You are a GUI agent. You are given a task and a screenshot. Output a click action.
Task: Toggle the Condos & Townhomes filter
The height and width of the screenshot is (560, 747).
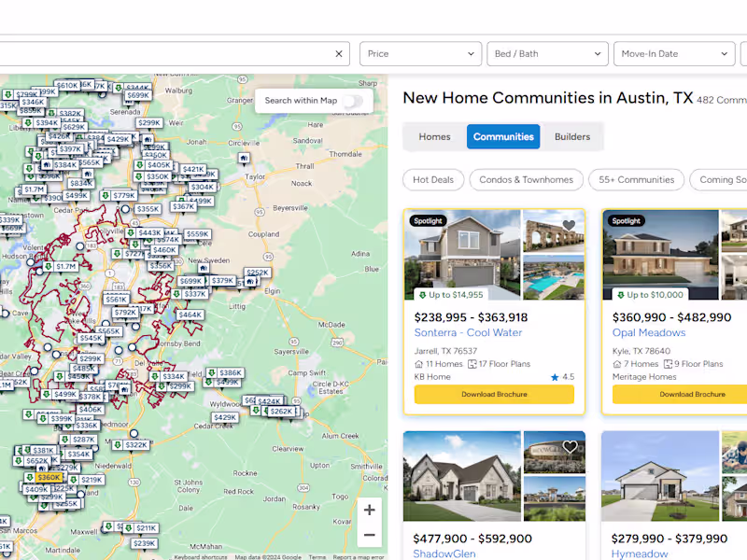(x=526, y=179)
